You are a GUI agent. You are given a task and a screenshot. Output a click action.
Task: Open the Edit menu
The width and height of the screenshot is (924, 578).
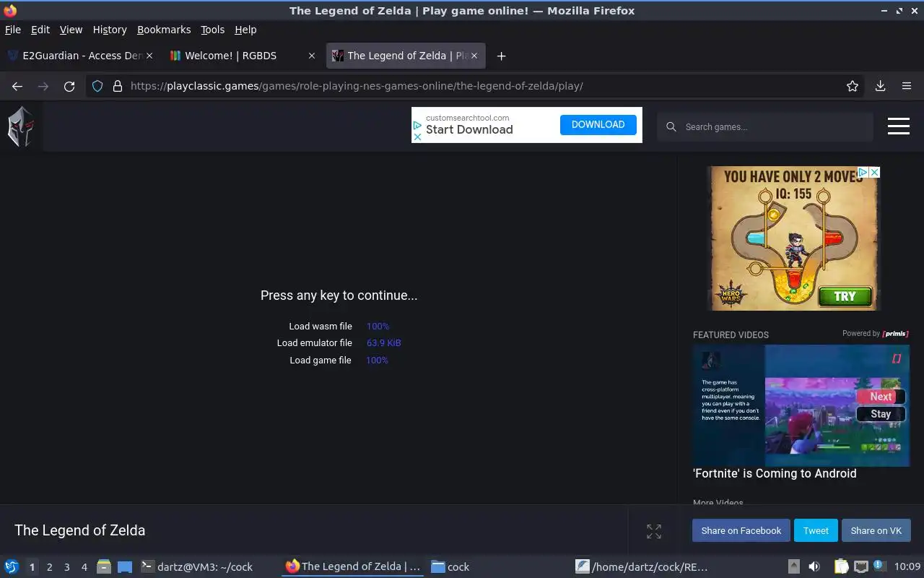[40, 30]
